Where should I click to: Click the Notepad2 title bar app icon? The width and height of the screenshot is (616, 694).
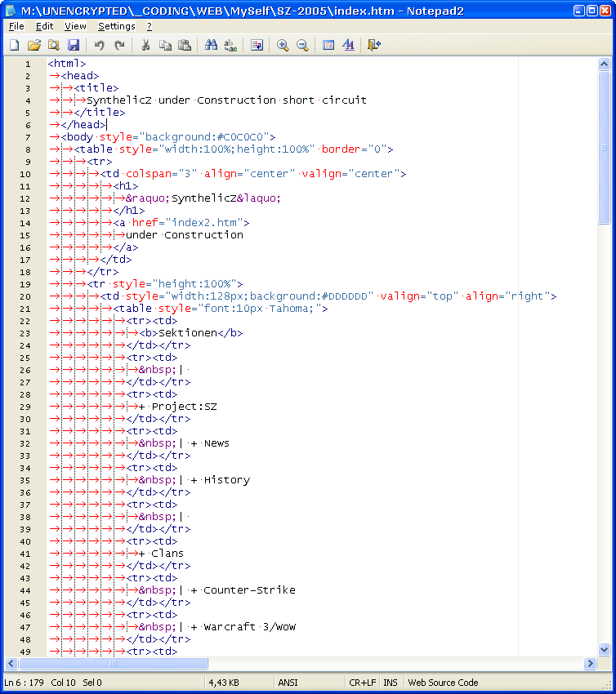[x=11, y=11]
